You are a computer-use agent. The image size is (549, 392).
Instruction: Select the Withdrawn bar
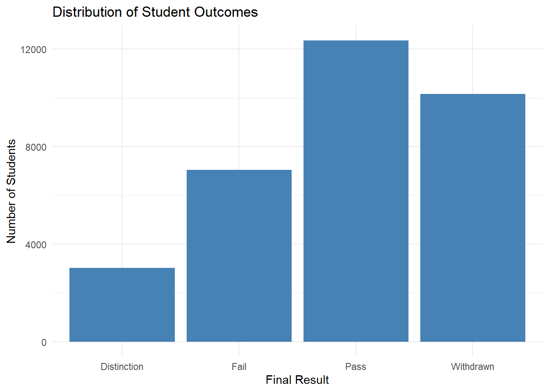point(473,218)
